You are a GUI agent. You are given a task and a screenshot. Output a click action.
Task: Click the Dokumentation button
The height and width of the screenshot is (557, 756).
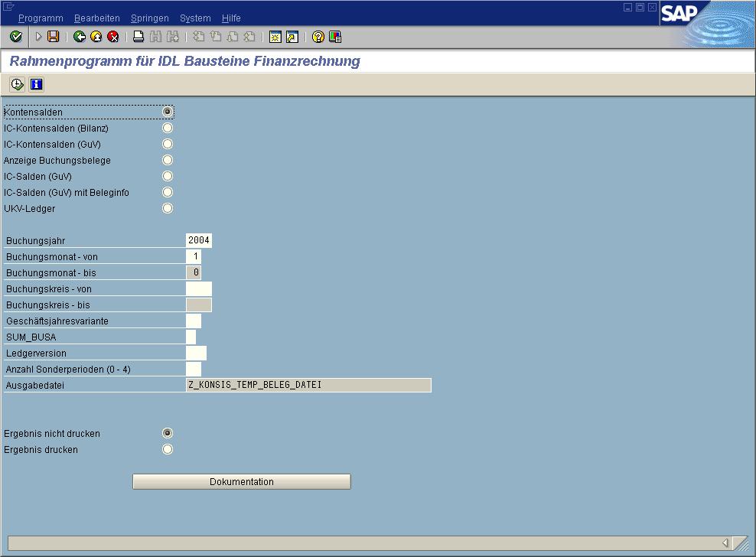coord(242,482)
